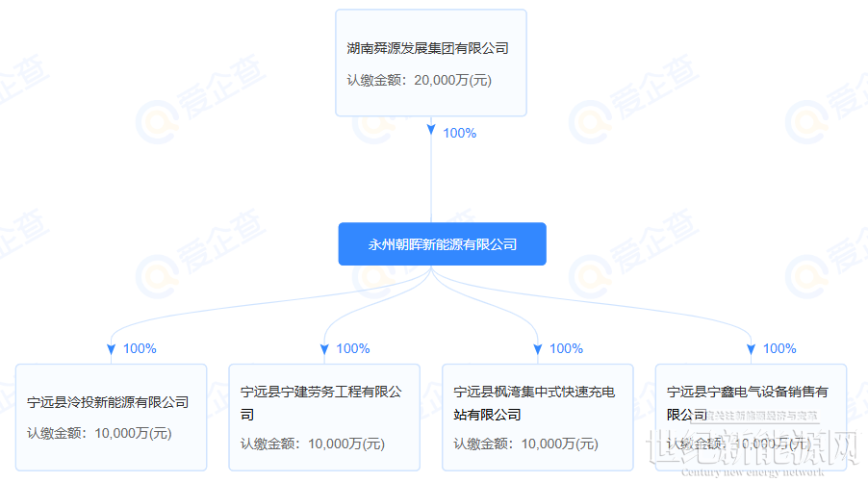Click 认缴金额 10,000万 in 宁远县泠投 card
The image size is (868, 482).
tap(99, 433)
